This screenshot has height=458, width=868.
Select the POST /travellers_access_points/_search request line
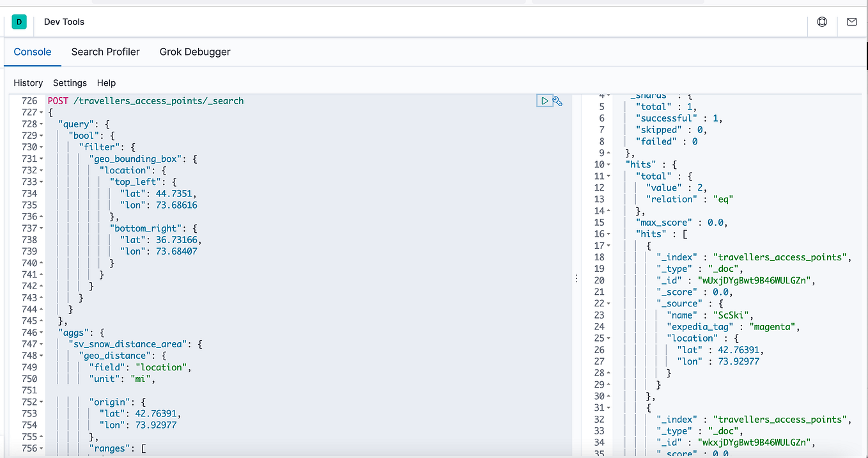(x=144, y=100)
